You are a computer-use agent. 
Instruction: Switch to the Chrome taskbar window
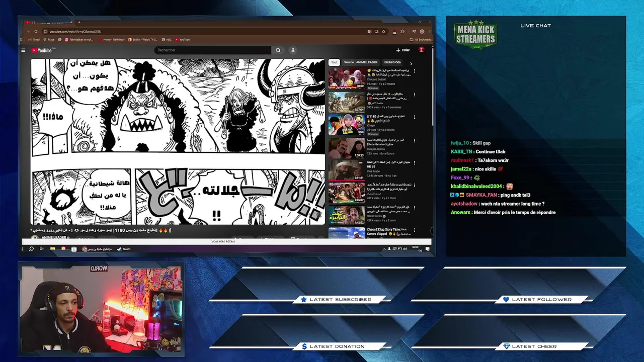pyautogui.click(x=98, y=249)
